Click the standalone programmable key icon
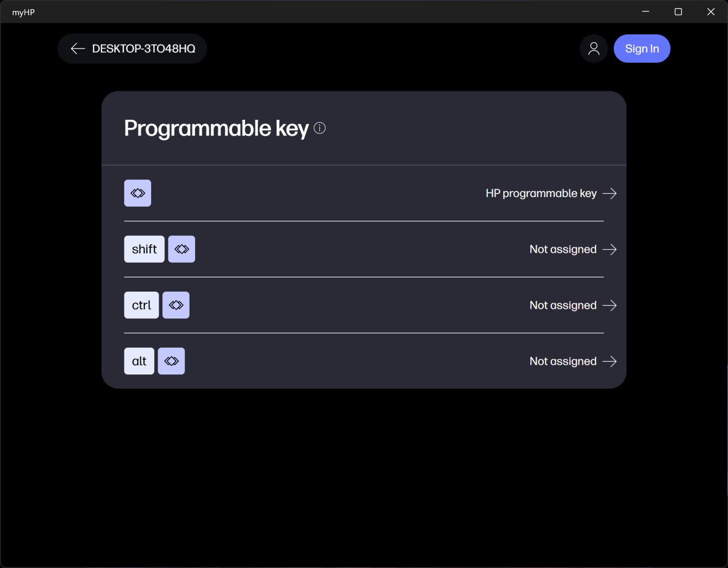This screenshot has height=568, width=728. point(138,193)
